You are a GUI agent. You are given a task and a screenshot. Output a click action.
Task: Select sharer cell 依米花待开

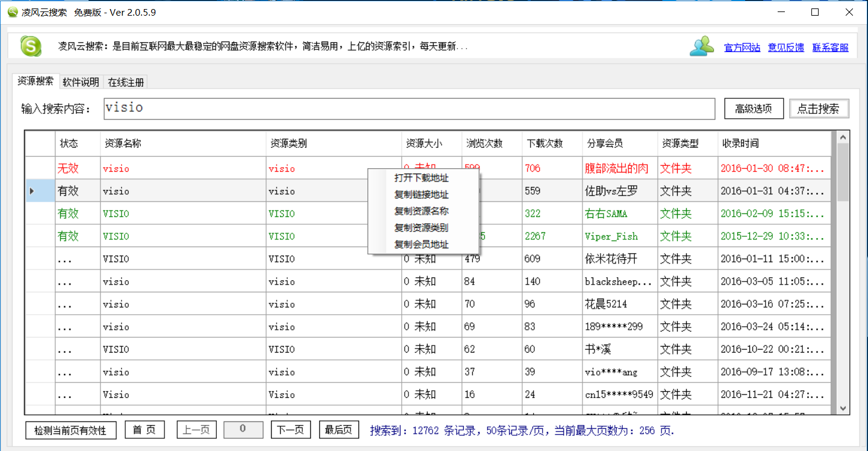pyautogui.click(x=620, y=259)
